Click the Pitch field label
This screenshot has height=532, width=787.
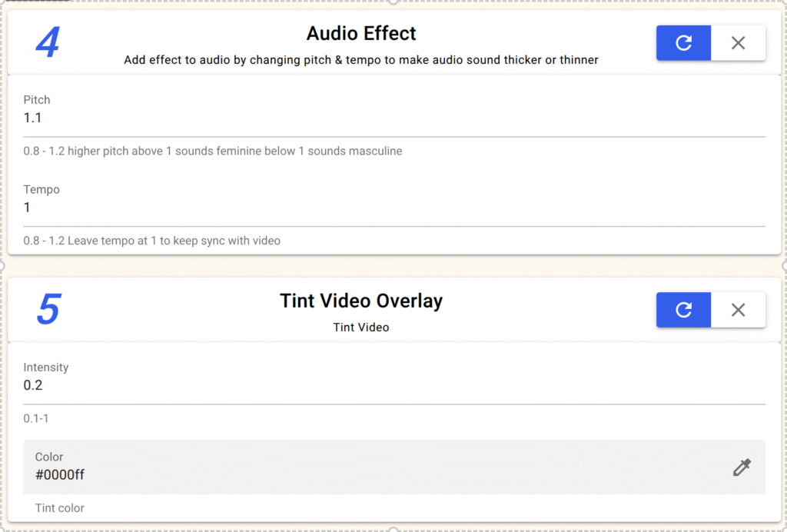click(x=37, y=100)
